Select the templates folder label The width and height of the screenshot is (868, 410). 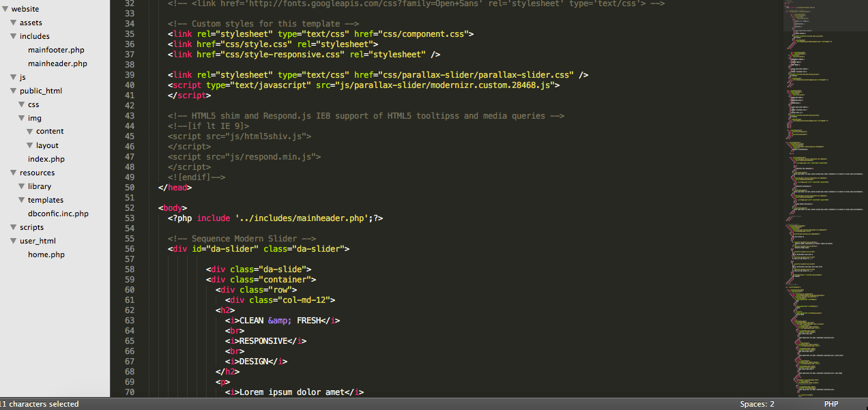tap(46, 200)
